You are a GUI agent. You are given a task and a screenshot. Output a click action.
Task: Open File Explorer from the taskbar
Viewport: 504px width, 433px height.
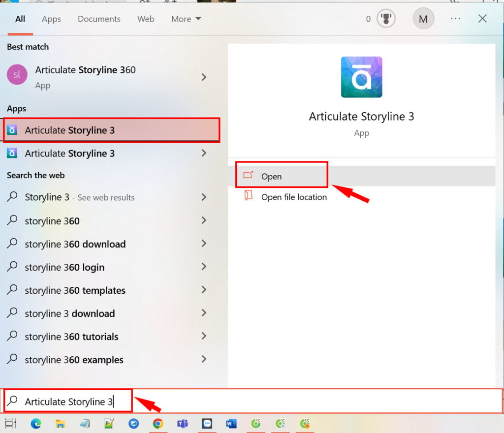click(x=60, y=424)
